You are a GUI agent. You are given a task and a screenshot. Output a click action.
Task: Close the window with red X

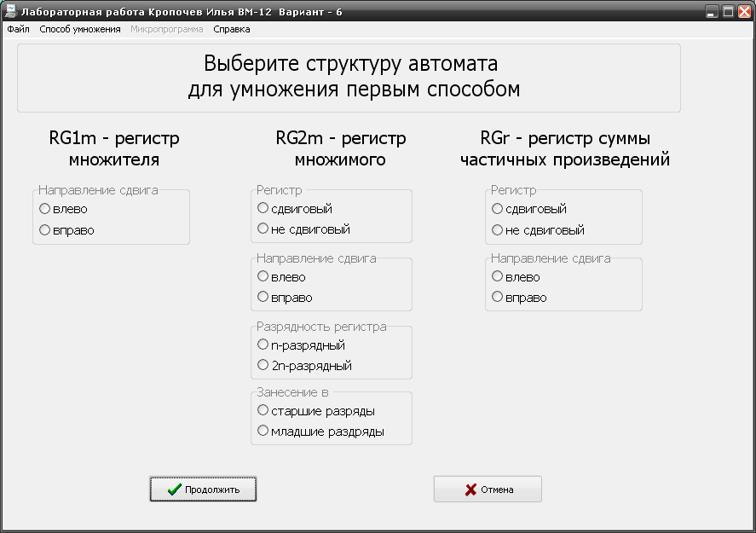point(744,12)
